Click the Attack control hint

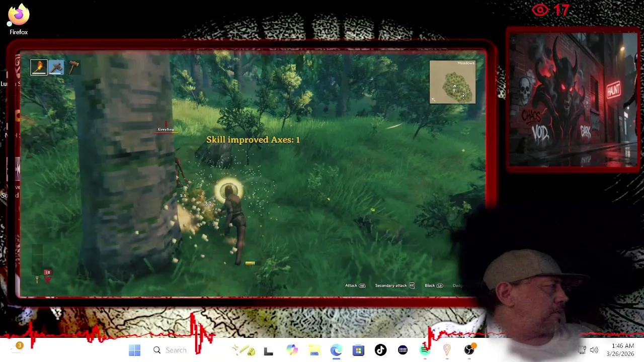point(355,286)
